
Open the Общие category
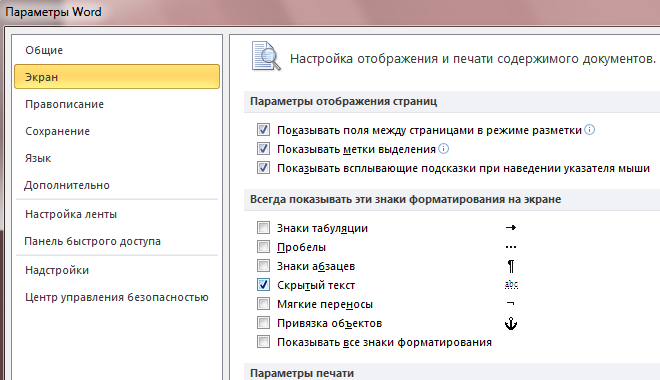[117, 50]
